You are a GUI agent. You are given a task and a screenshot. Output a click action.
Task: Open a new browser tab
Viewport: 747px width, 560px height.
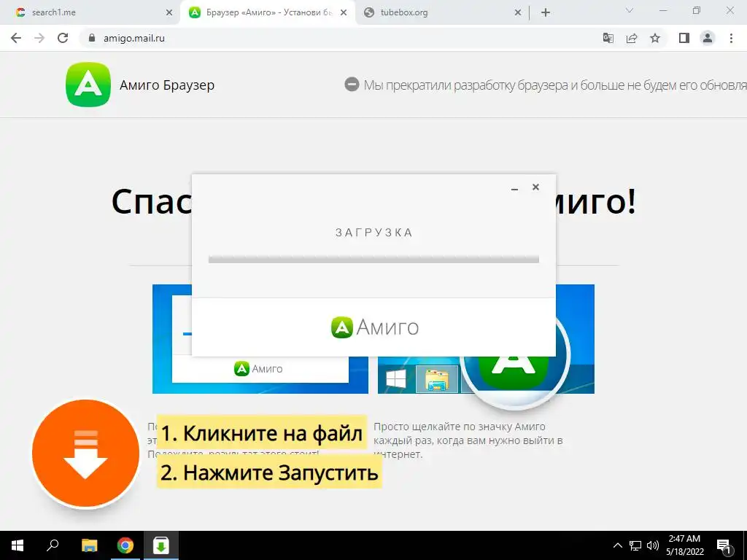[546, 13]
